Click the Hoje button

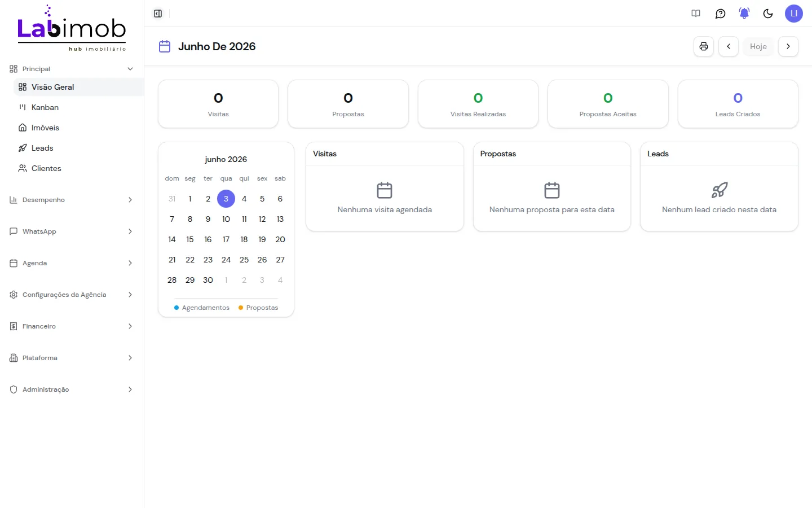(758, 46)
